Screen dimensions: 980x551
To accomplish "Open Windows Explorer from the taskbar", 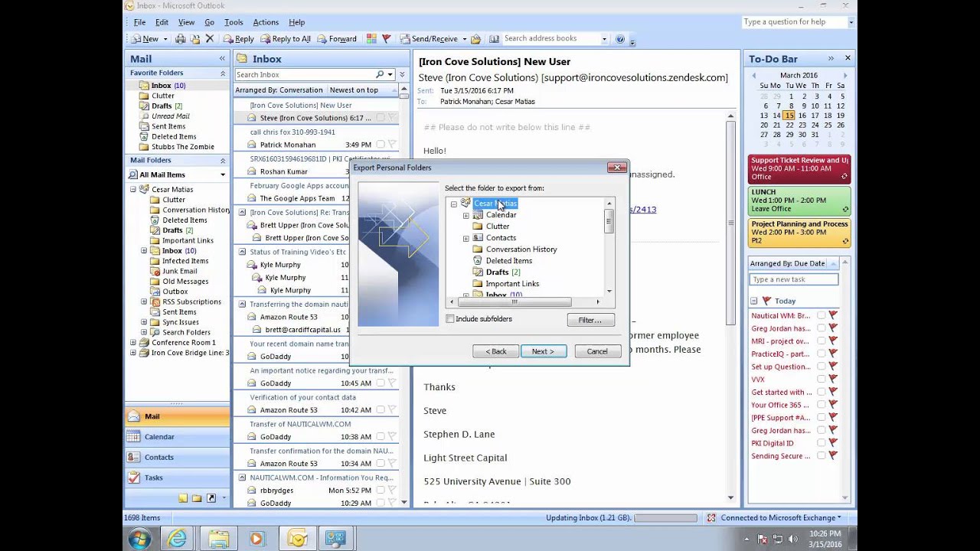I will pyautogui.click(x=218, y=539).
